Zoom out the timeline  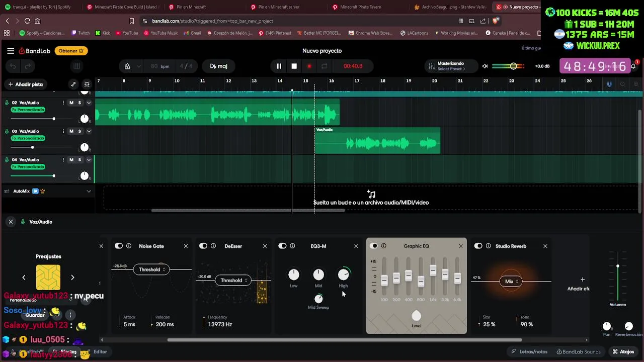pos(623,84)
